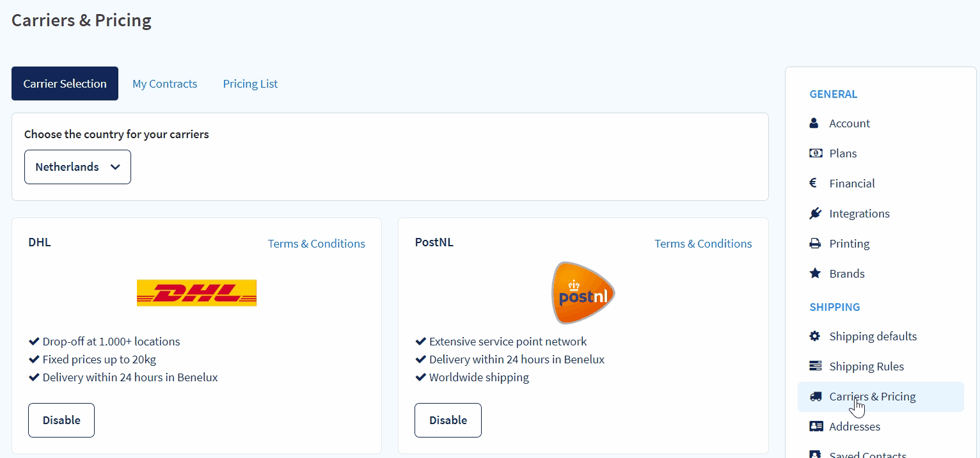This screenshot has width=980, height=458.
Task: Open the Brands menu item
Action: [846, 274]
